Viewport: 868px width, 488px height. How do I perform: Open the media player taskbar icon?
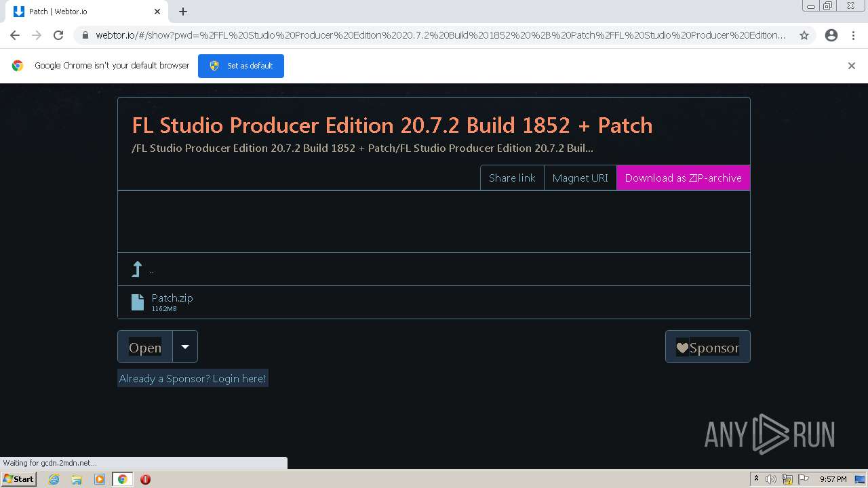(x=100, y=479)
